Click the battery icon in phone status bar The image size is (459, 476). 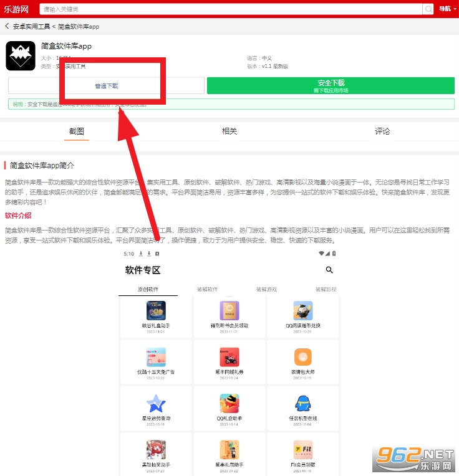pyautogui.click(x=334, y=254)
